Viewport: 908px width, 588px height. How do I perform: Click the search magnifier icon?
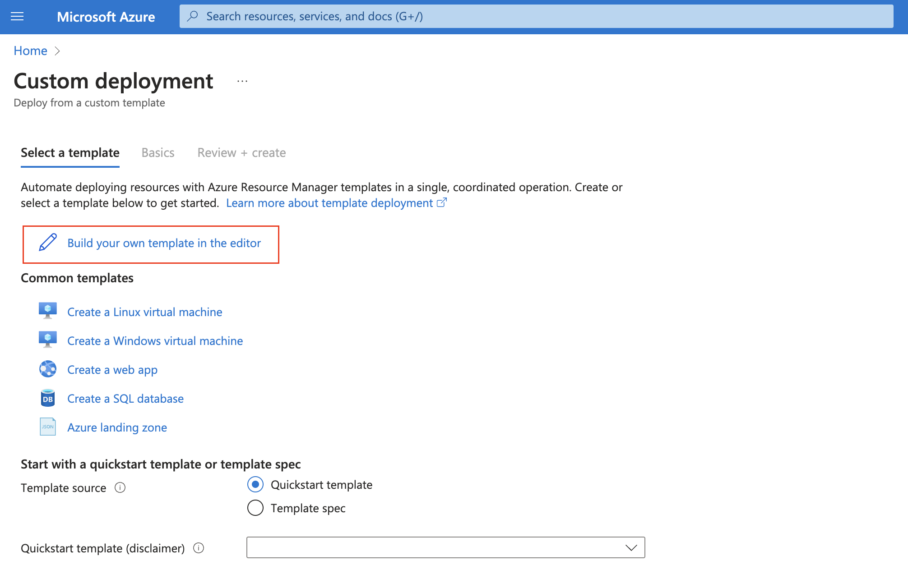193,16
